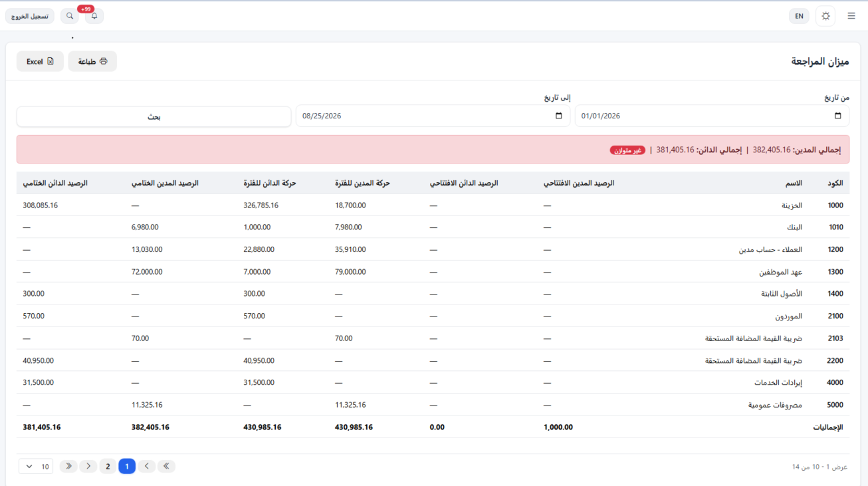
Task: Click the غير متوازن badge
Action: [x=628, y=150]
